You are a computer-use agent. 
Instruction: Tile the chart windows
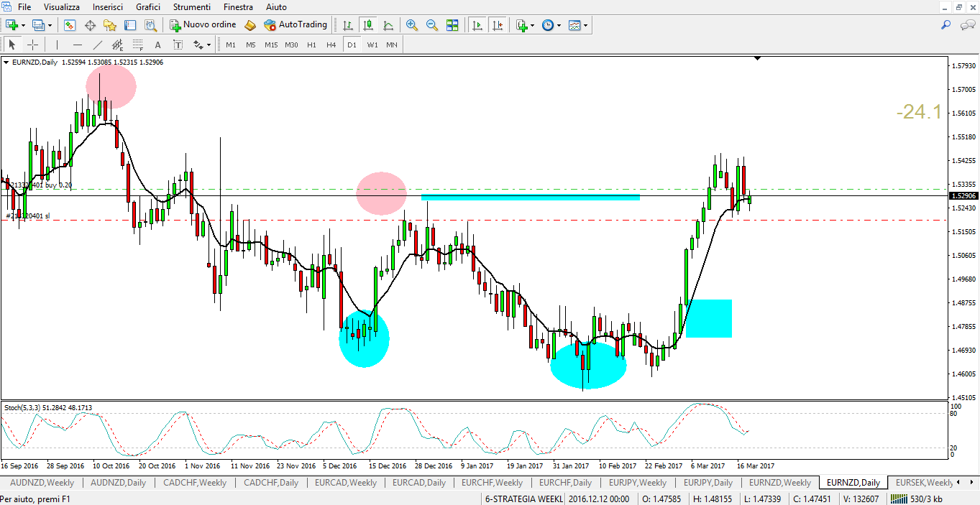click(x=452, y=25)
